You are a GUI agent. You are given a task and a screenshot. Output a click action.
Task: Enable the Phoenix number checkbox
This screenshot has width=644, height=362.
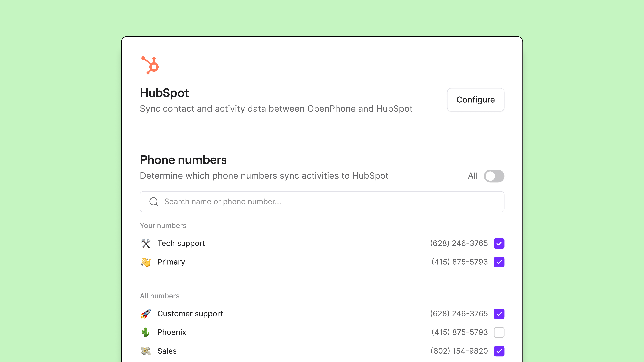(499, 332)
